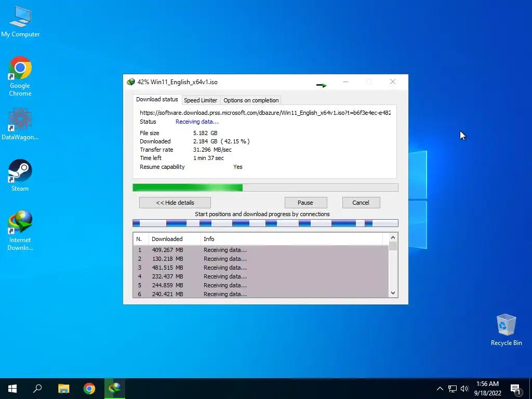Click the connections progress segment bar

click(x=265, y=223)
